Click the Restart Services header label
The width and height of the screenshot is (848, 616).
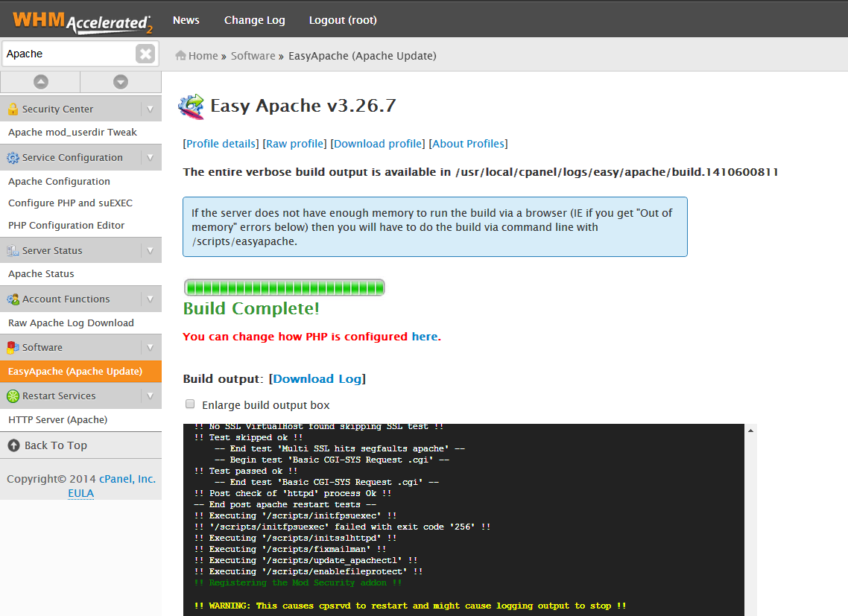pyautogui.click(x=59, y=396)
